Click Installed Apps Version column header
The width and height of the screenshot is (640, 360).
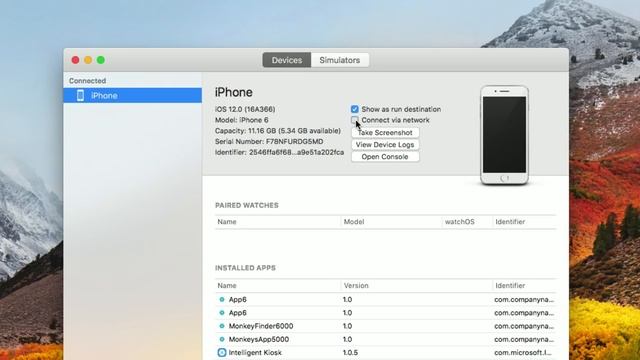(417, 285)
